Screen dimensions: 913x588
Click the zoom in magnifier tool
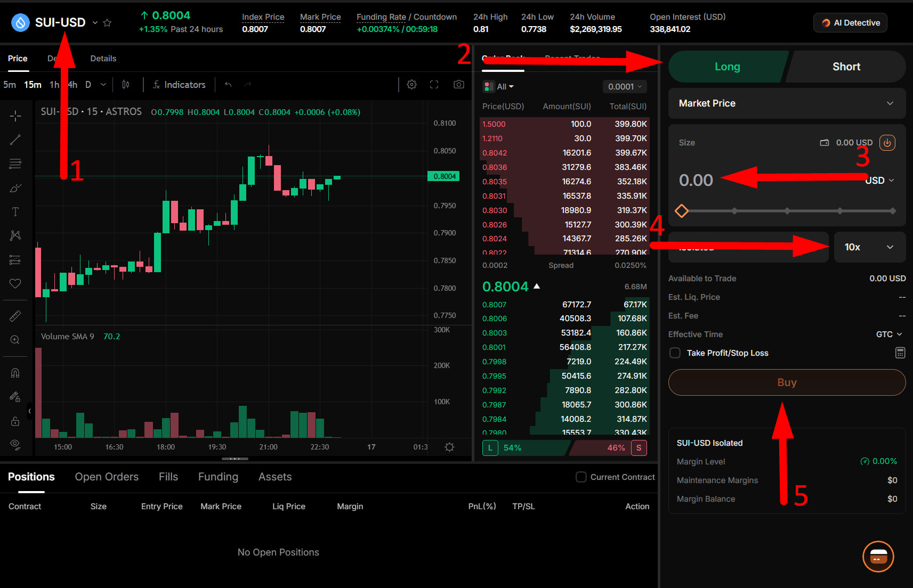click(15, 340)
